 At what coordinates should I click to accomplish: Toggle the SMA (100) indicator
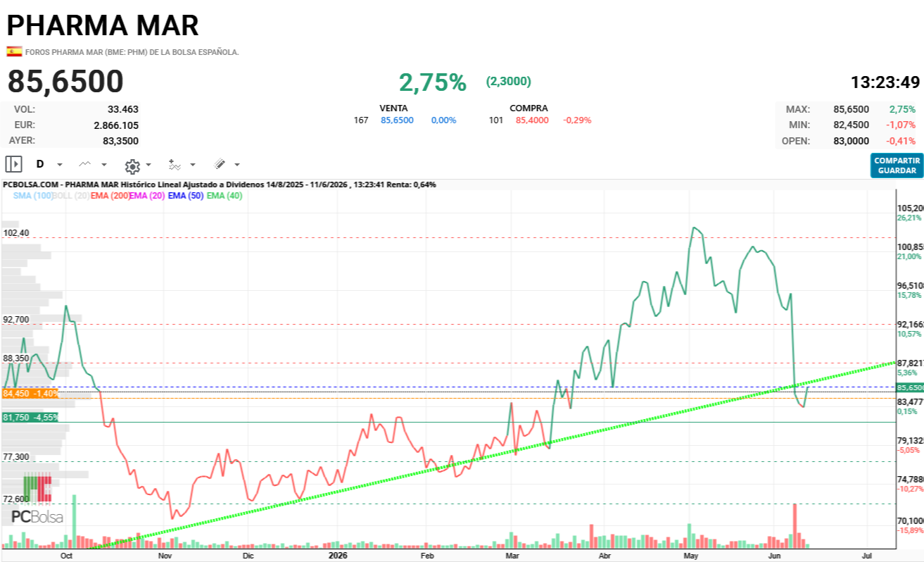click(33, 196)
